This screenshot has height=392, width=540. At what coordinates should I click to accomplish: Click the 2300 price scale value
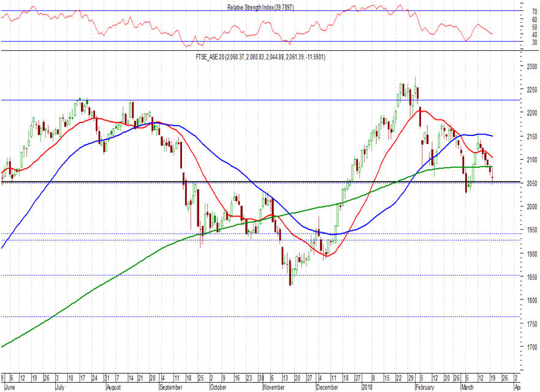pyautogui.click(x=532, y=66)
